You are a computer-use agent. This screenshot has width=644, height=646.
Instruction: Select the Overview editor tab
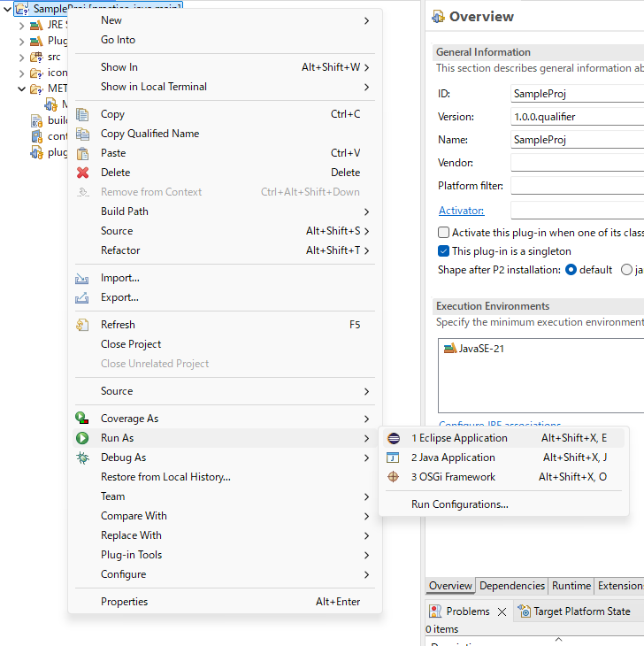450,586
